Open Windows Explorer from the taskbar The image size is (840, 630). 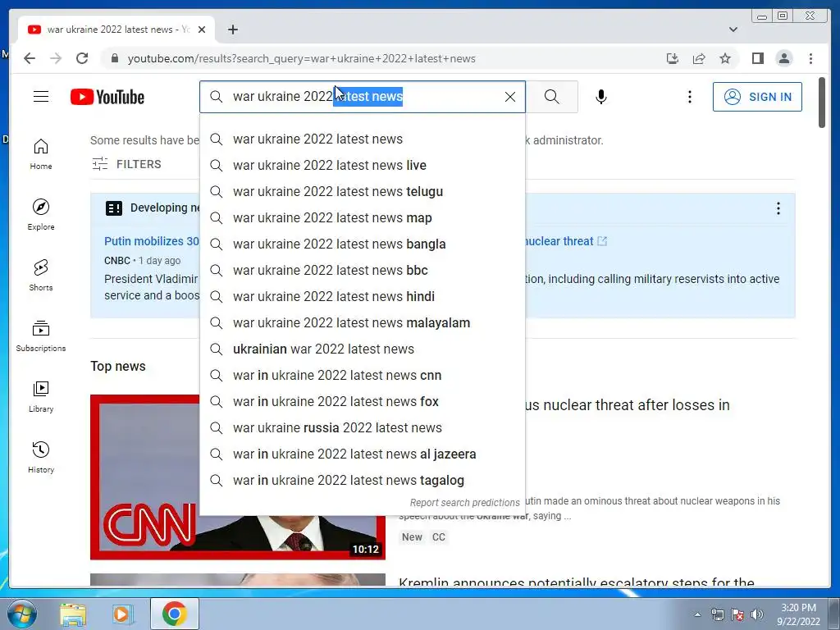click(x=73, y=614)
